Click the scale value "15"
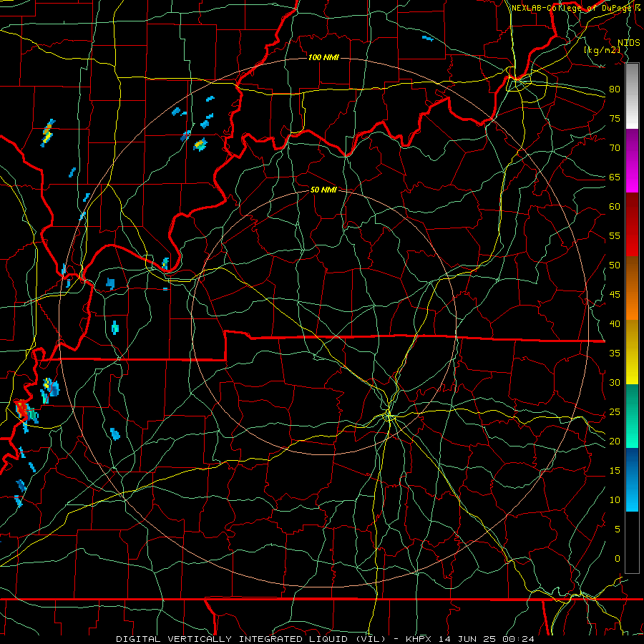The width and height of the screenshot is (644, 644). 615,471
